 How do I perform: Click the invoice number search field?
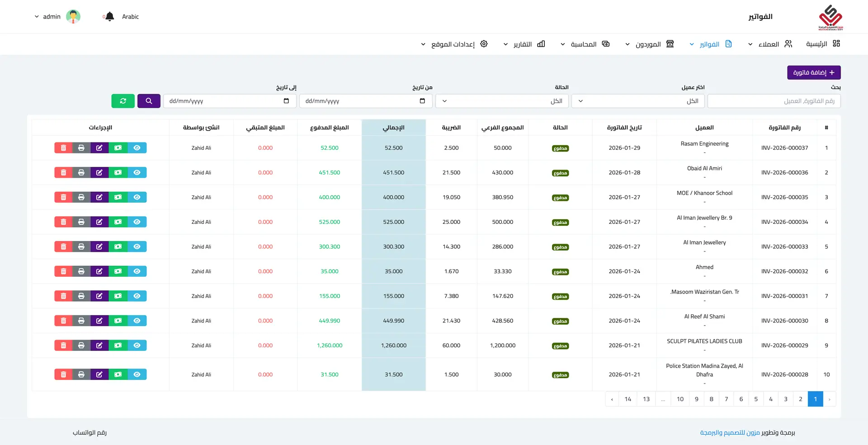click(774, 101)
